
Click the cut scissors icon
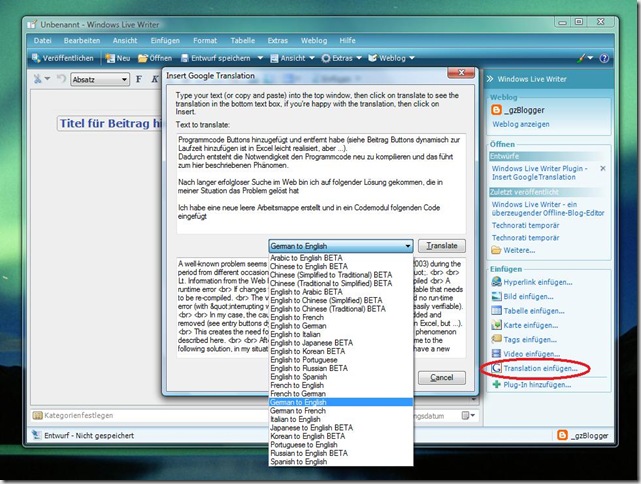pos(38,79)
